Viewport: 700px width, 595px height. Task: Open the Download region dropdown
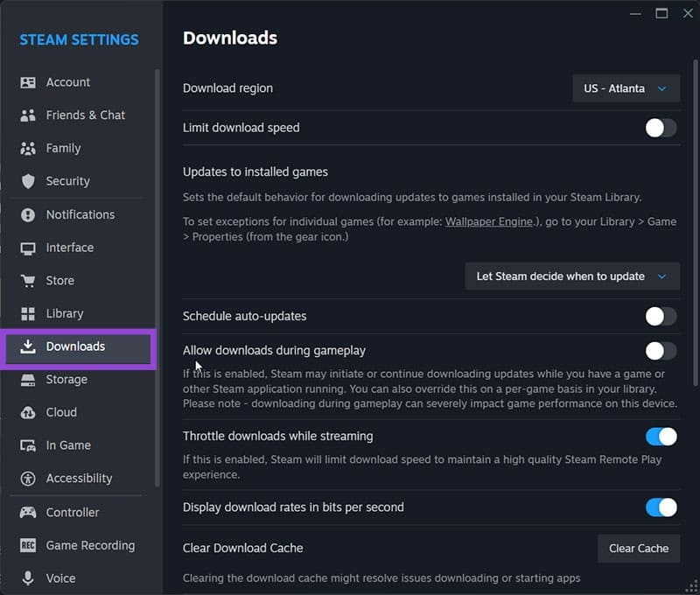[625, 88]
